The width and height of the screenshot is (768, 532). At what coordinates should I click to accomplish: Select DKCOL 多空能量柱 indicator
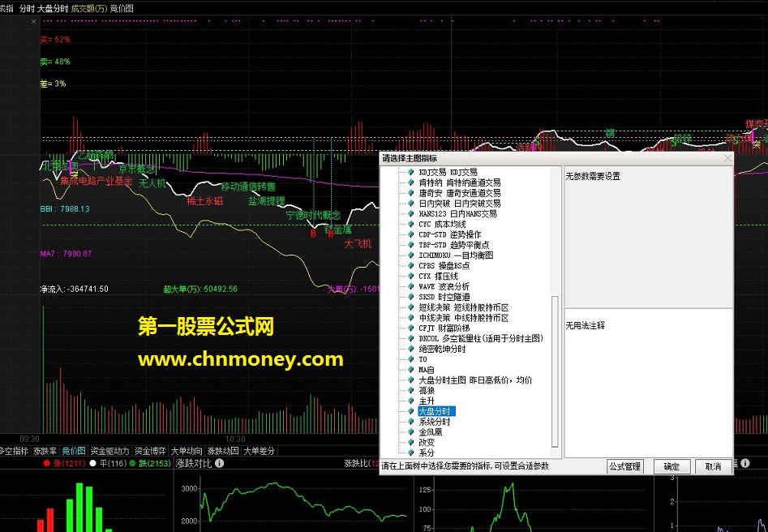click(481, 338)
